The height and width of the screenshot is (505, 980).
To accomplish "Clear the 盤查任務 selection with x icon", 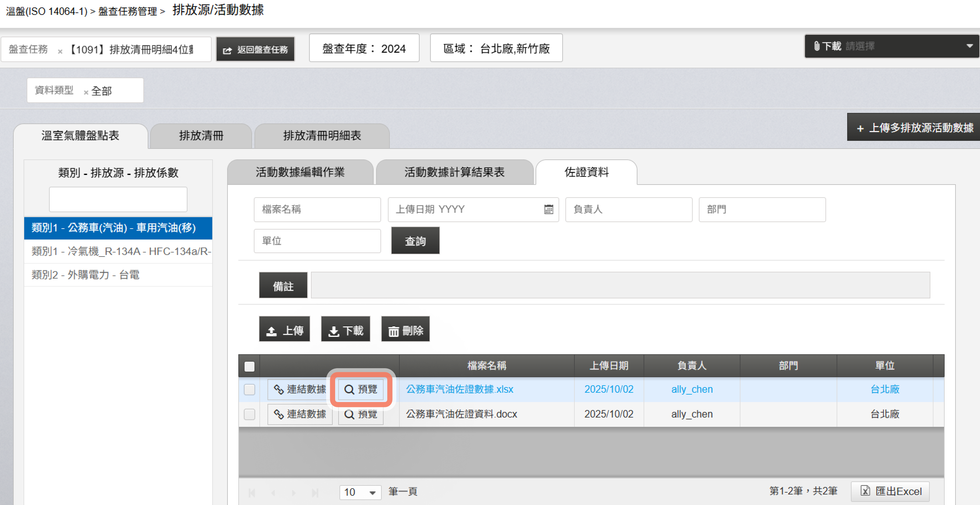I will [x=60, y=51].
